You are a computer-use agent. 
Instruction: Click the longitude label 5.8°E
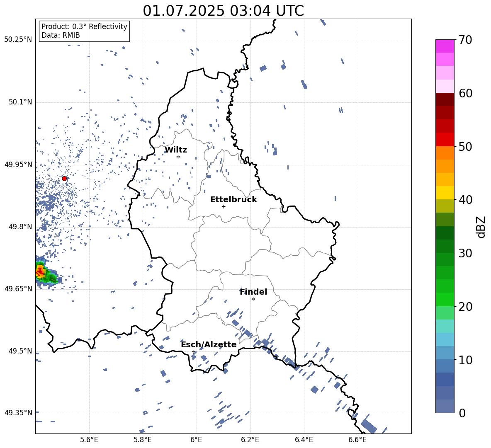pyautogui.click(x=143, y=440)
